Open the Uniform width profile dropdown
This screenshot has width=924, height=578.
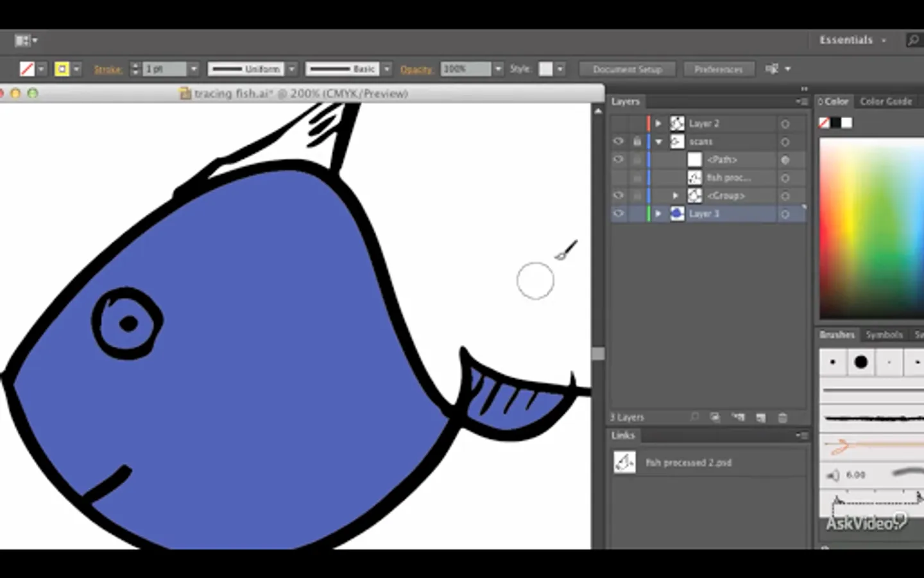291,69
